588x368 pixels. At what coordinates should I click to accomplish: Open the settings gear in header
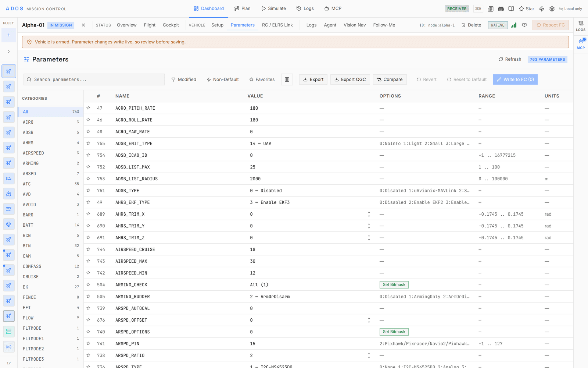552,9
